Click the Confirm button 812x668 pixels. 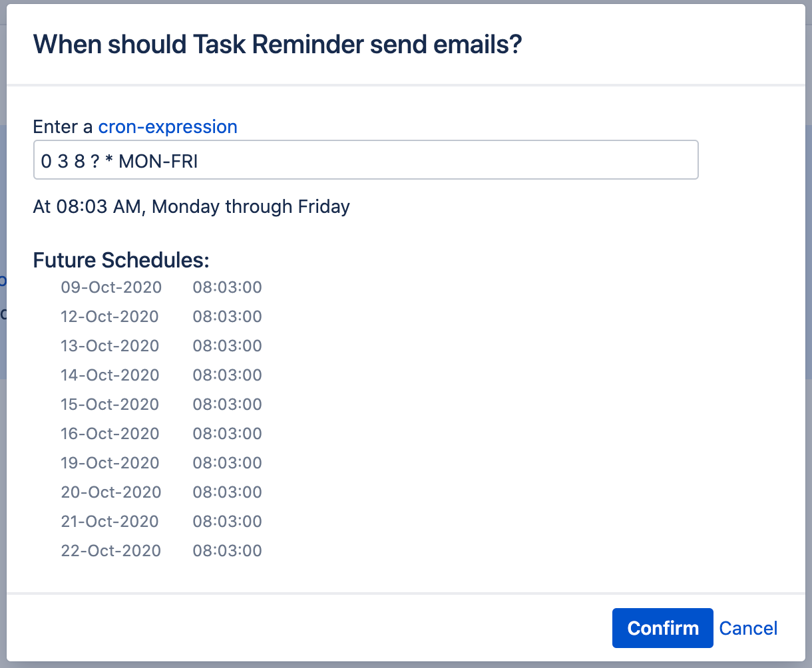tap(662, 628)
